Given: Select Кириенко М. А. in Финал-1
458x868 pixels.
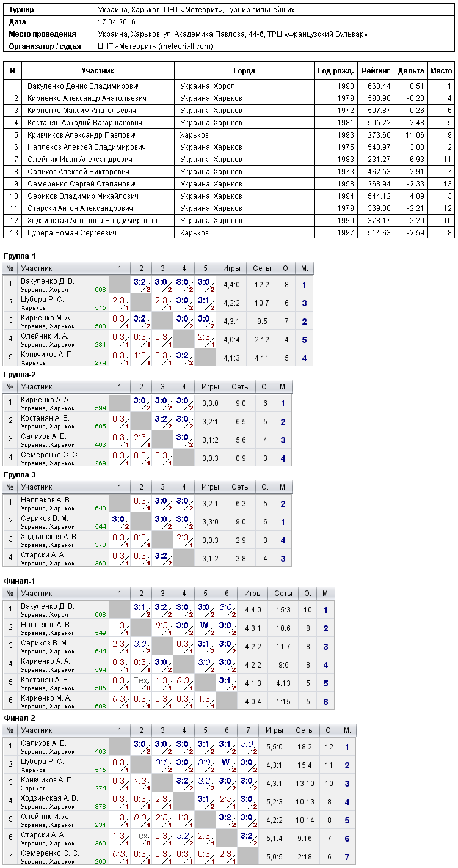Looking at the screenshot, I should coord(46,697).
